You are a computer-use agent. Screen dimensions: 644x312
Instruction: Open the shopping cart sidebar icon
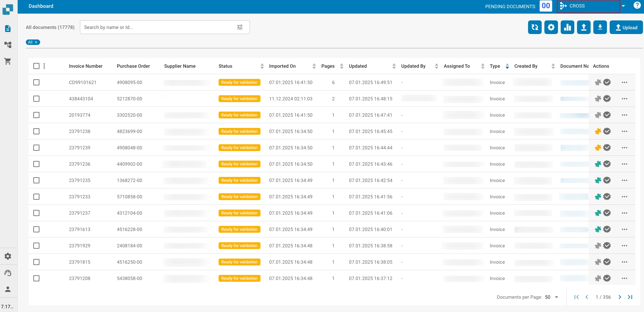click(x=7, y=61)
